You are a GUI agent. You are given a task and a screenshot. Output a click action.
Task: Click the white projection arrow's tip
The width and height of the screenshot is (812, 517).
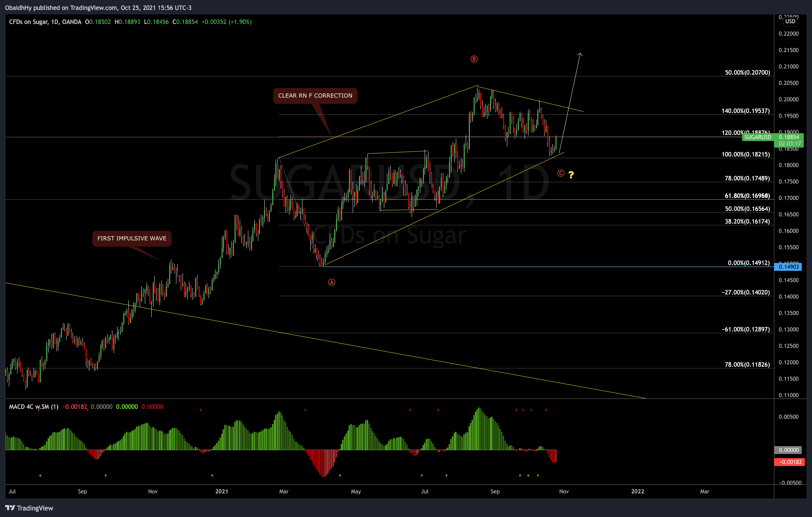(580, 54)
